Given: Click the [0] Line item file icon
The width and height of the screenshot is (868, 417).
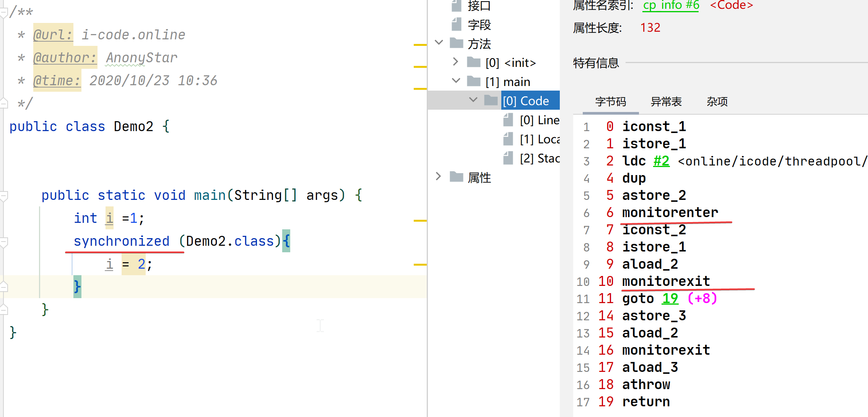Looking at the screenshot, I should pos(508,120).
